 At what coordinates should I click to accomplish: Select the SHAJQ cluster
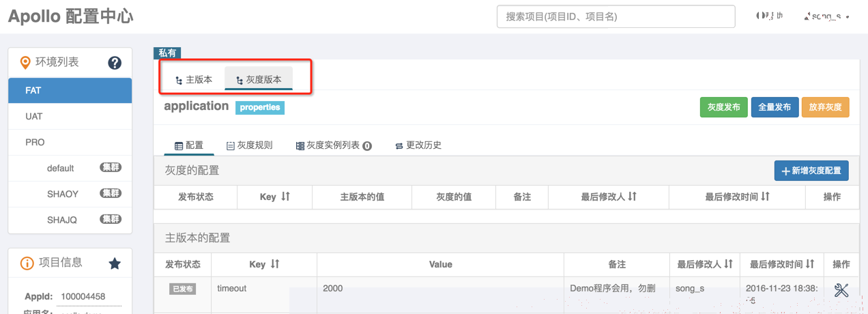(x=70, y=220)
